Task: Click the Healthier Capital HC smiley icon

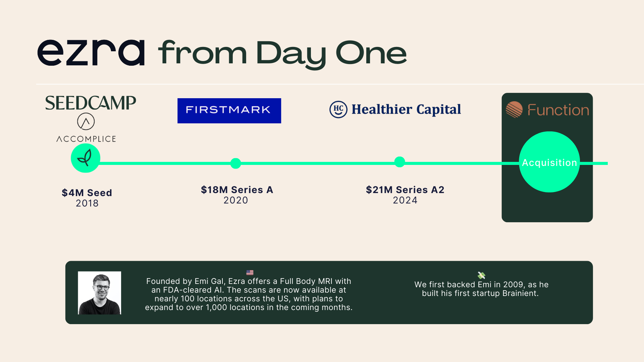Action: (x=338, y=110)
